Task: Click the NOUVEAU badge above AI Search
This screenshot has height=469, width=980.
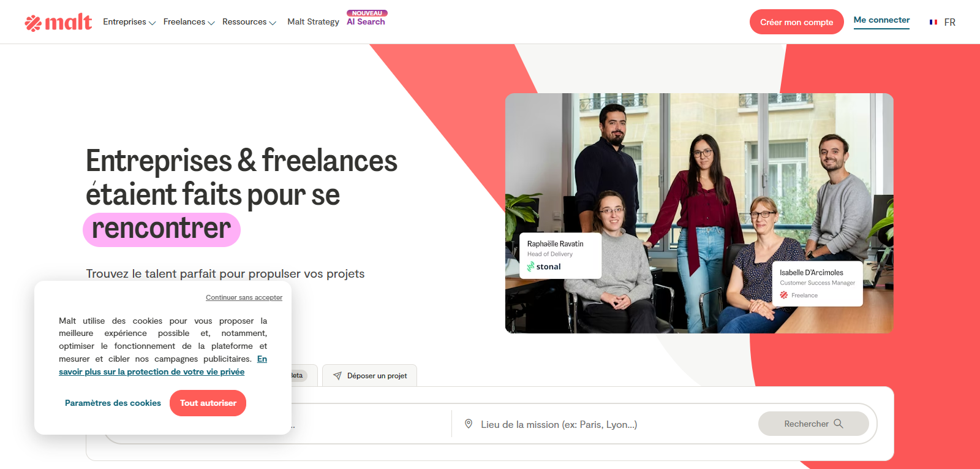Action: pos(367,13)
